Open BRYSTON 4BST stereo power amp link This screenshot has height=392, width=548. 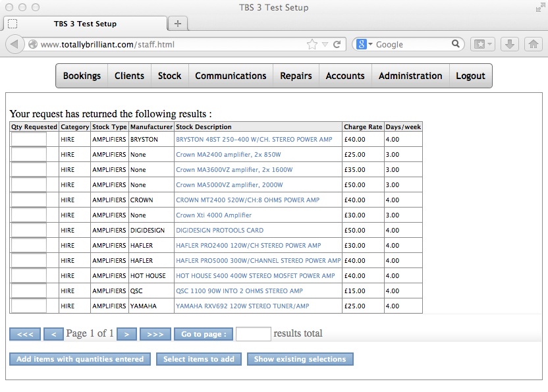[x=254, y=140]
